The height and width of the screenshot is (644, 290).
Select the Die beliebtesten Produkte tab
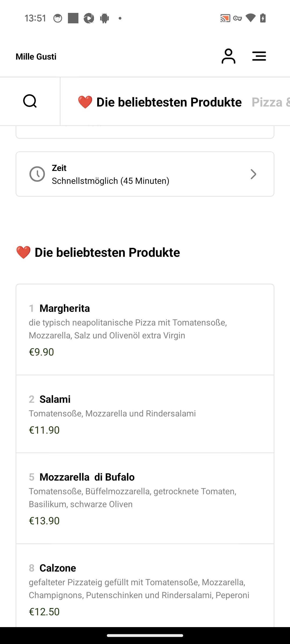[160, 102]
